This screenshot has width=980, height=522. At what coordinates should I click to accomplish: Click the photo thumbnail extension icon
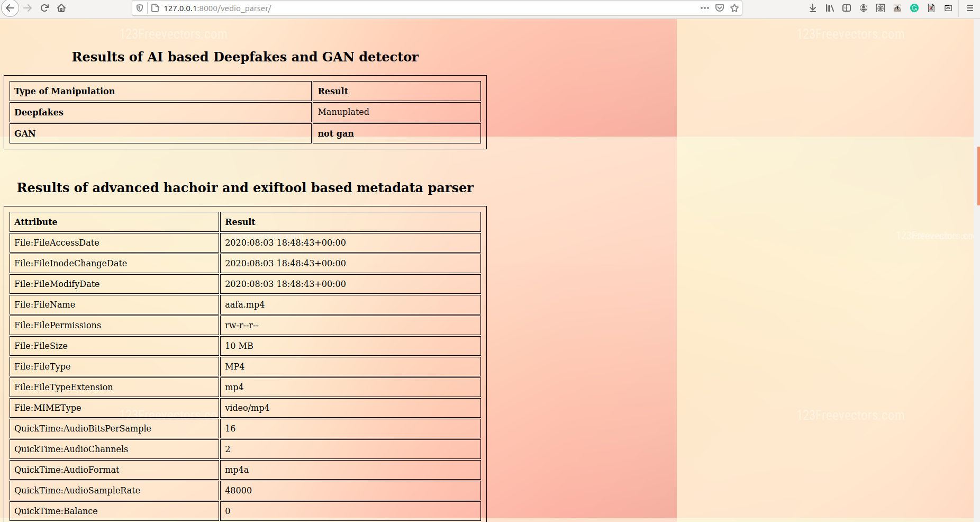(x=897, y=8)
